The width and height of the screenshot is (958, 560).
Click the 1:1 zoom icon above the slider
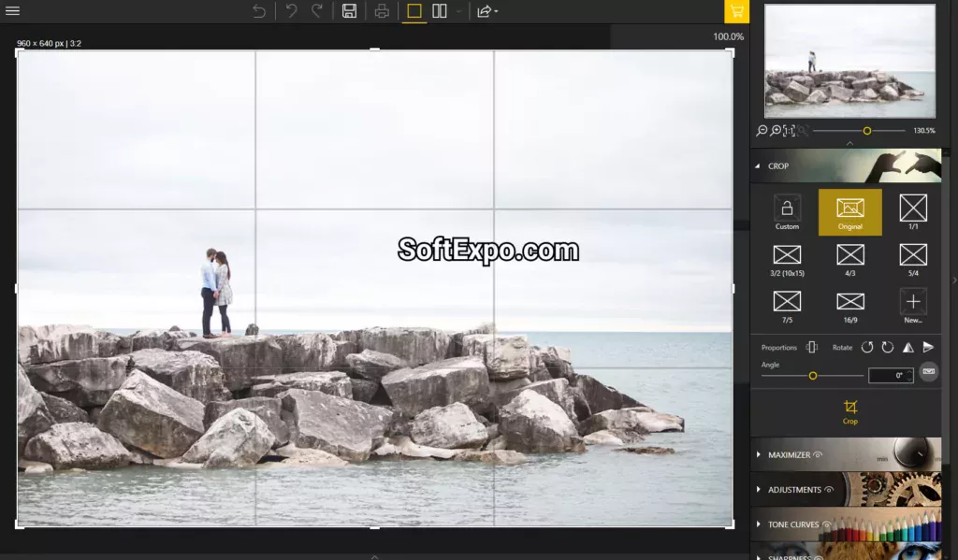coord(789,131)
